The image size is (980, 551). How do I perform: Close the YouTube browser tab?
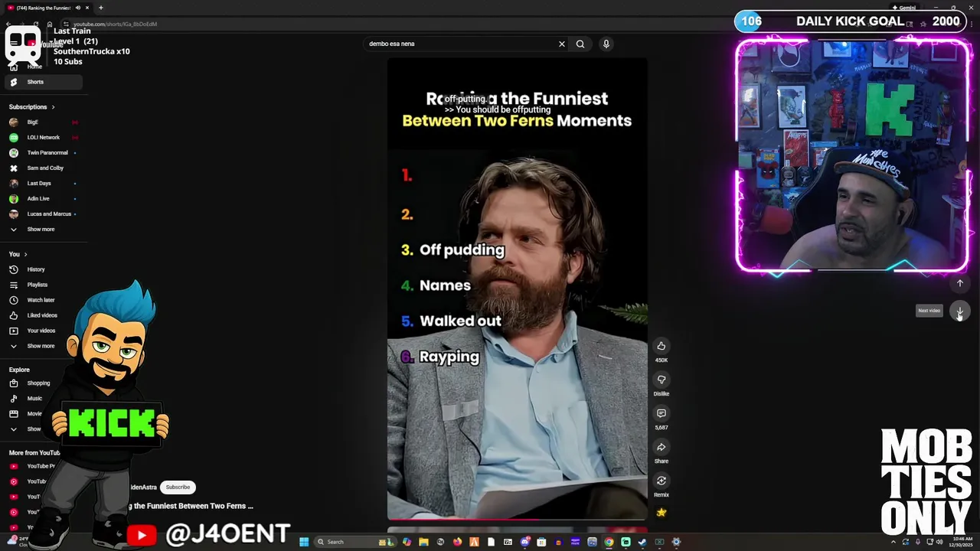pyautogui.click(x=87, y=8)
